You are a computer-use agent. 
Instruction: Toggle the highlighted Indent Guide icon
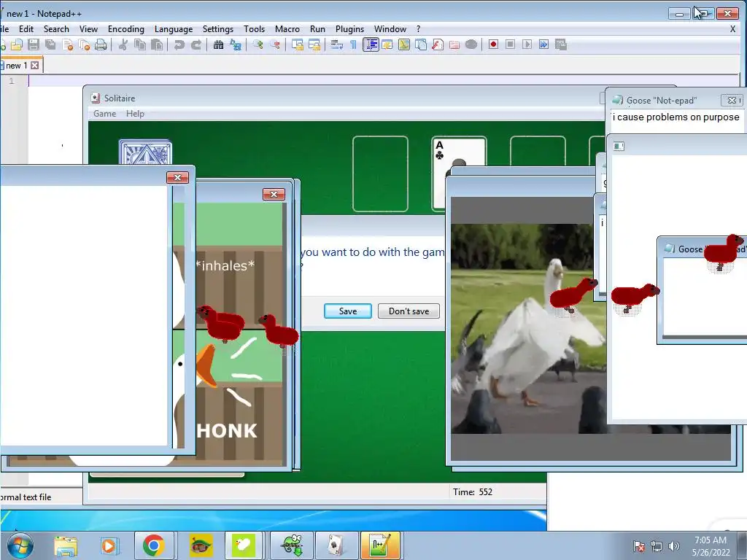pos(371,44)
